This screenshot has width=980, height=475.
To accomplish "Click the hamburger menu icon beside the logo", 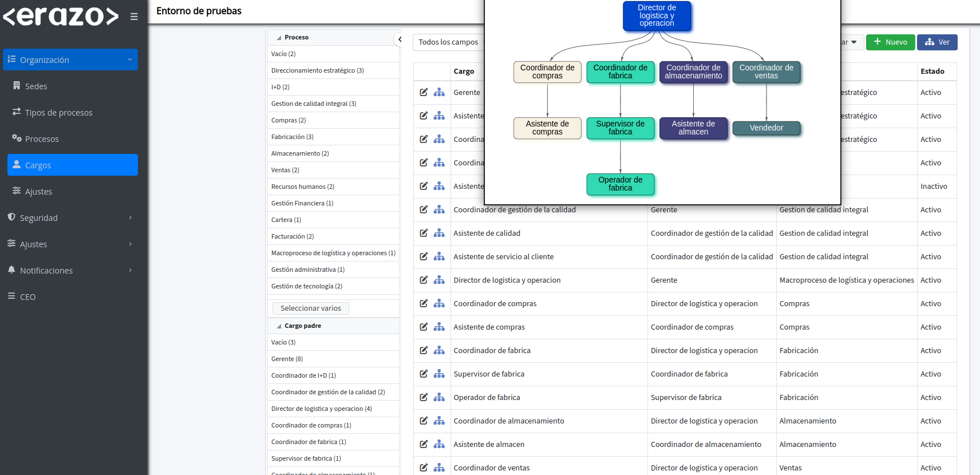I will [x=134, y=17].
